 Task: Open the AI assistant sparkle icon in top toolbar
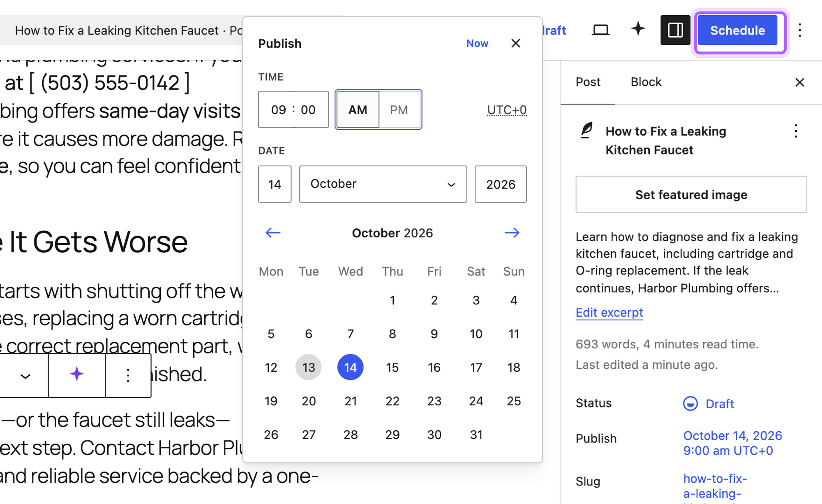point(638,29)
